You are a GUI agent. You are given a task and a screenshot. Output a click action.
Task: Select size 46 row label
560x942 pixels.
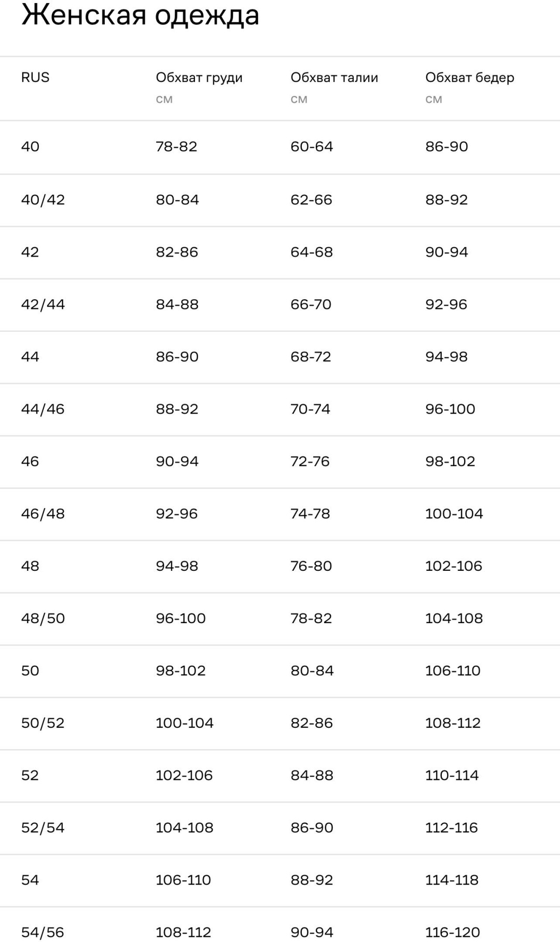30,461
